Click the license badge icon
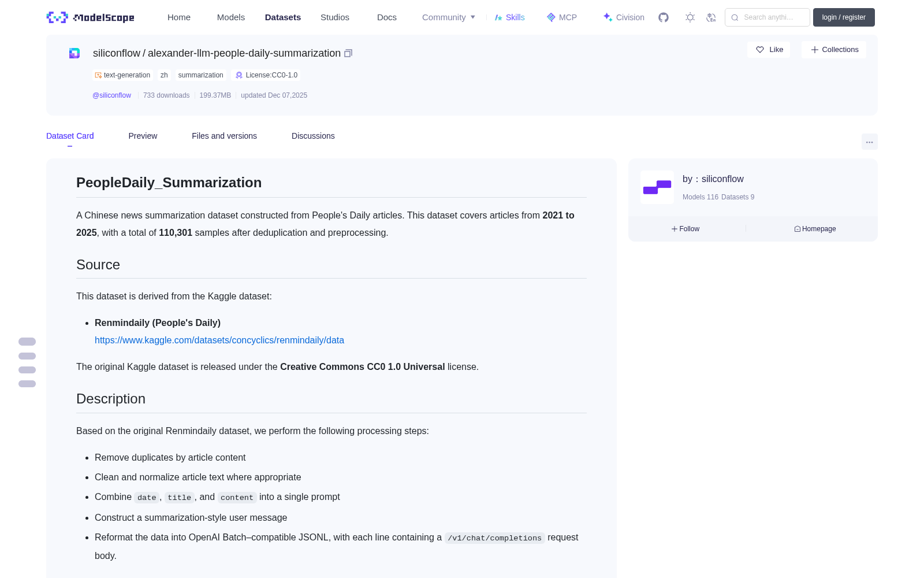Screen dimensions: 924x578 [x=239, y=75]
